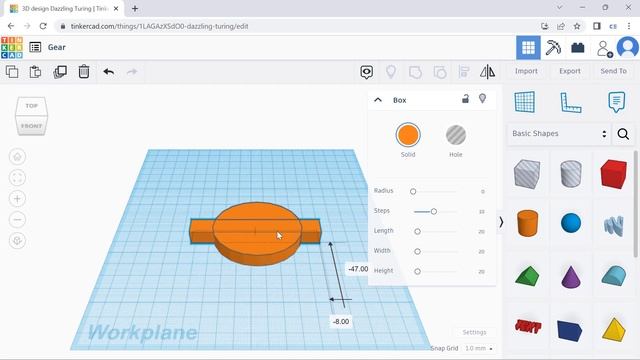640x360 pixels.
Task: Open the designs list icon beside Gear
Action: [x=35, y=47]
